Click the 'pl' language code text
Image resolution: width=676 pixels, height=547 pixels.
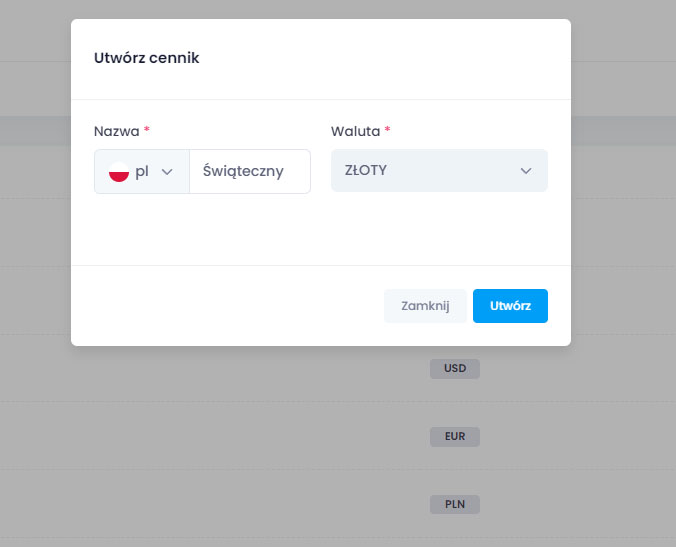(142, 171)
